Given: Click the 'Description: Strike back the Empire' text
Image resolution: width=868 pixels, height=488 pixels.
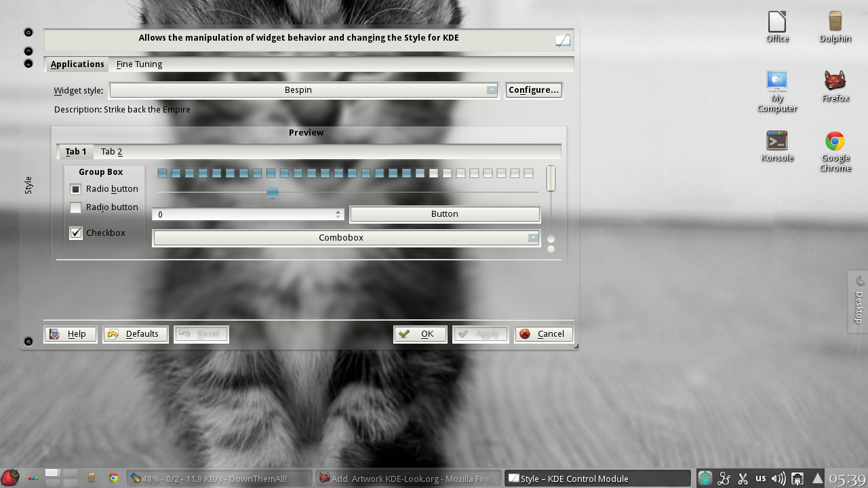Looking at the screenshot, I should (122, 110).
